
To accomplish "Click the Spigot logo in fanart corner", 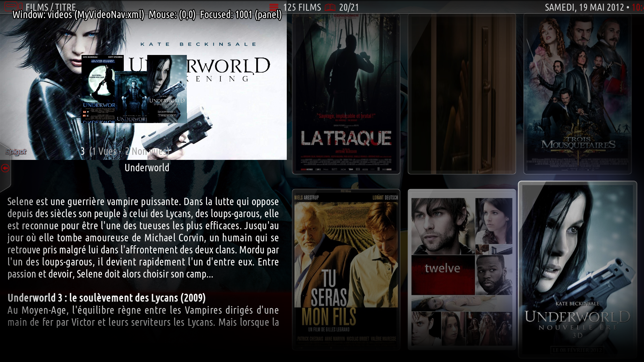I will coord(16,152).
